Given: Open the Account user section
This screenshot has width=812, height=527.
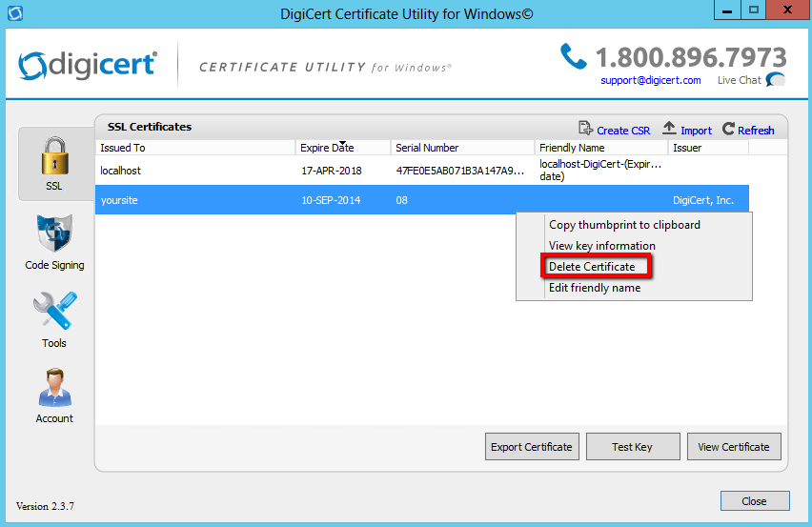Looking at the screenshot, I should pyautogui.click(x=54, y=396).
